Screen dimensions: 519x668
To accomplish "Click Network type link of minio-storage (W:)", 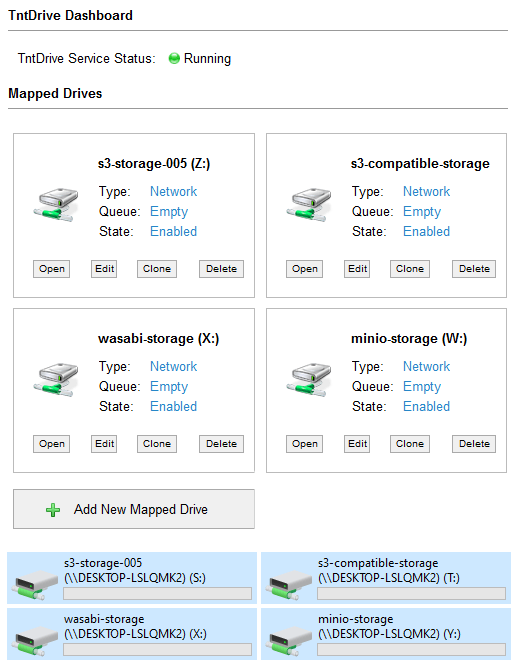I will point(426,366).
